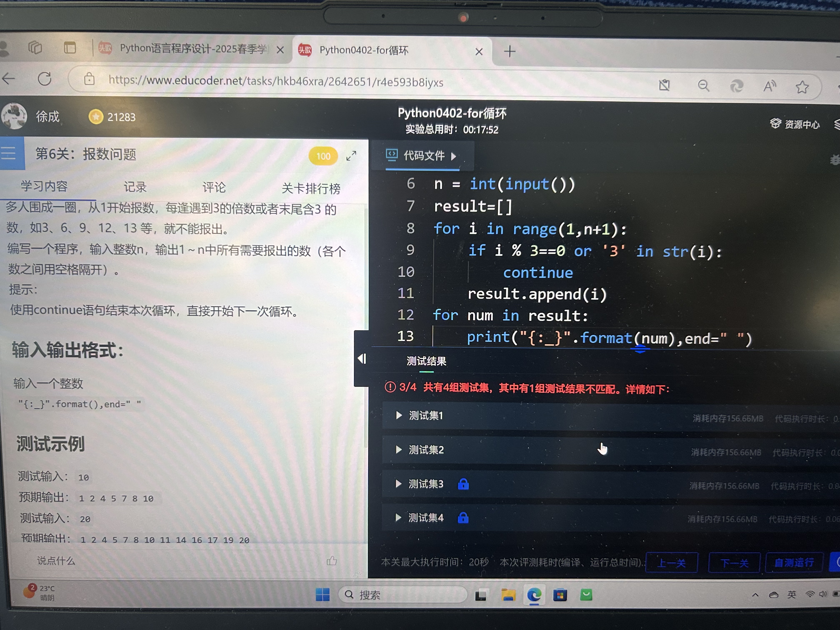Open the tab actions workspace icon
This screenshot has width=840, height=630.
(35, 48)
